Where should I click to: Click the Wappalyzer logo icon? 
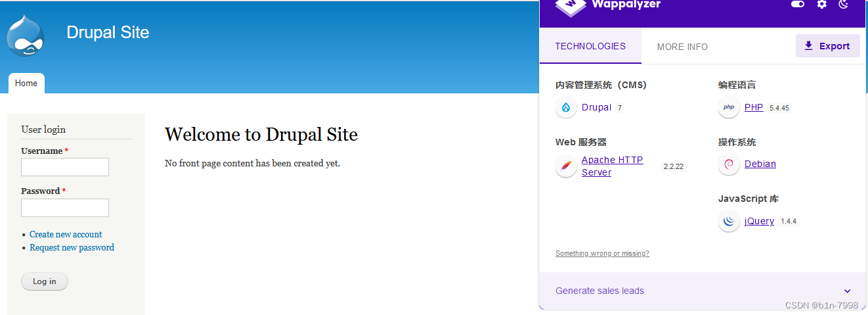(x=570, y=6)
